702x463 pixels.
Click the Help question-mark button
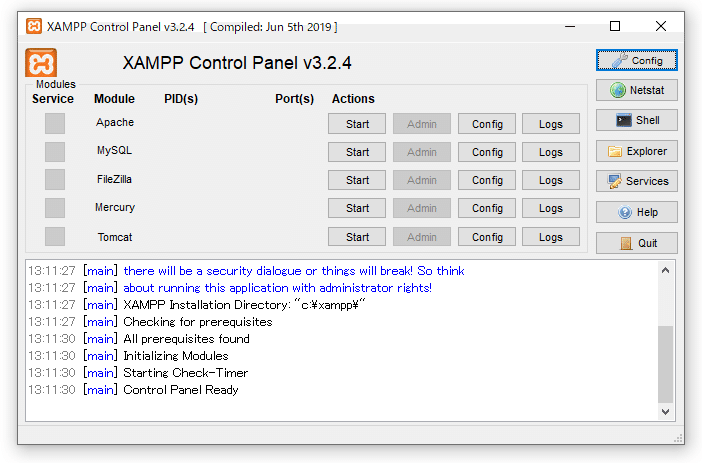tap(637, 212)
